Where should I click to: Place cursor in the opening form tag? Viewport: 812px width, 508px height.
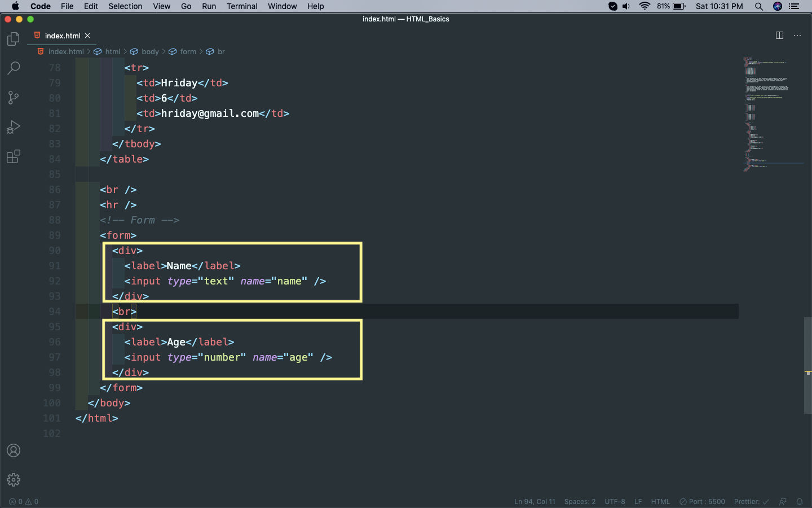(118, 235)
